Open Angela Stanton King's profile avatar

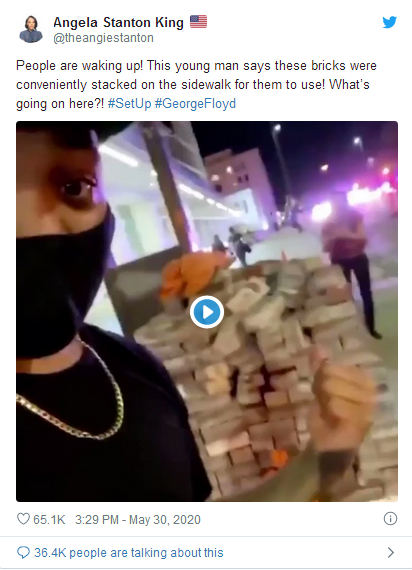pyautogui.click(x=31, y=29)
